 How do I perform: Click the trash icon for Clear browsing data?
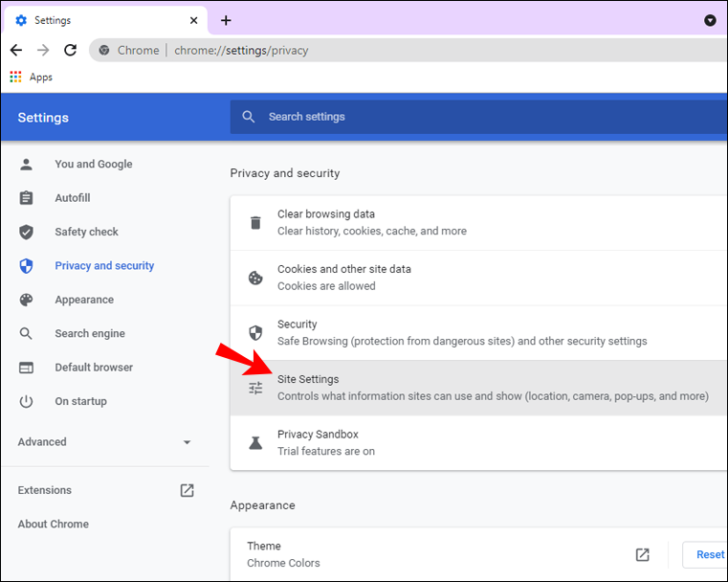(255, 222)
